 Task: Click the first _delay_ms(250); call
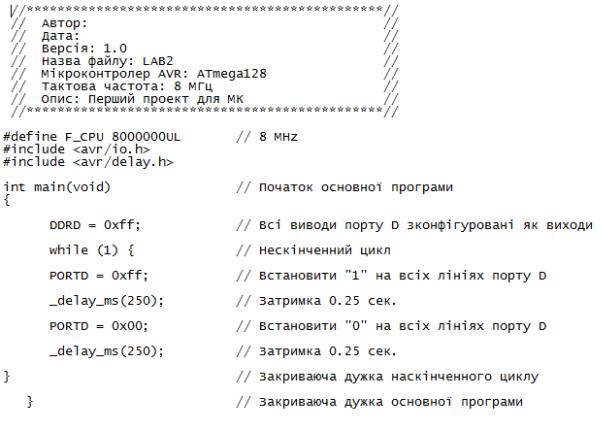(x=106, y=301)
